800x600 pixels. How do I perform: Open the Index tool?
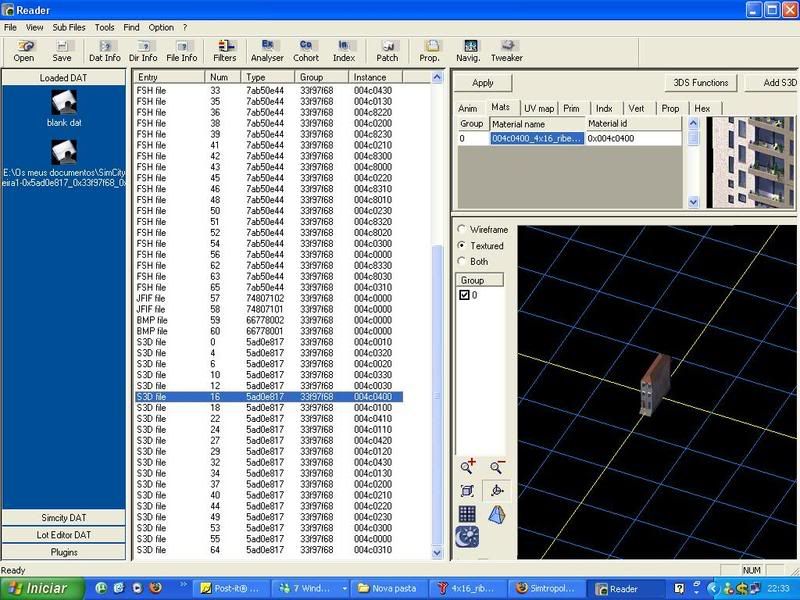coord(344,51)
